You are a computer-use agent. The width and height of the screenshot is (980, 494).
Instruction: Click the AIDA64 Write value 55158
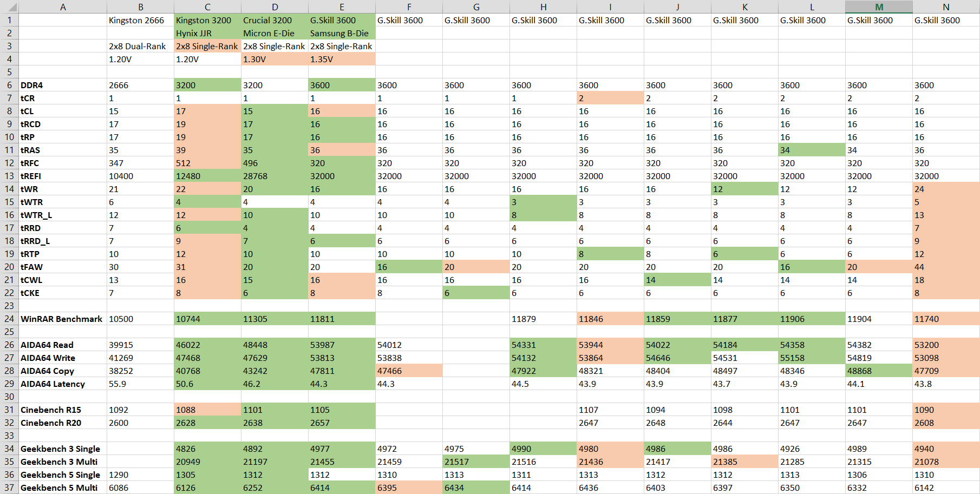tap(812, 358)
